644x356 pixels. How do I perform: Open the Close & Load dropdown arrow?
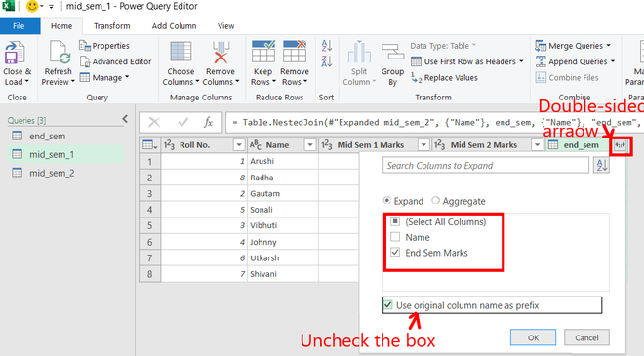pyautogui.click(x=27, y=82)
